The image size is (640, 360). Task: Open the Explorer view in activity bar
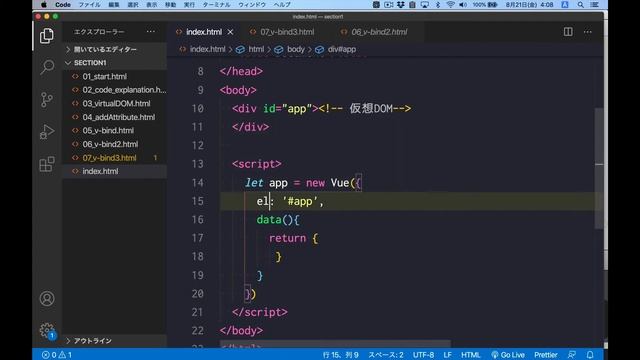click(x=47, y=36)
